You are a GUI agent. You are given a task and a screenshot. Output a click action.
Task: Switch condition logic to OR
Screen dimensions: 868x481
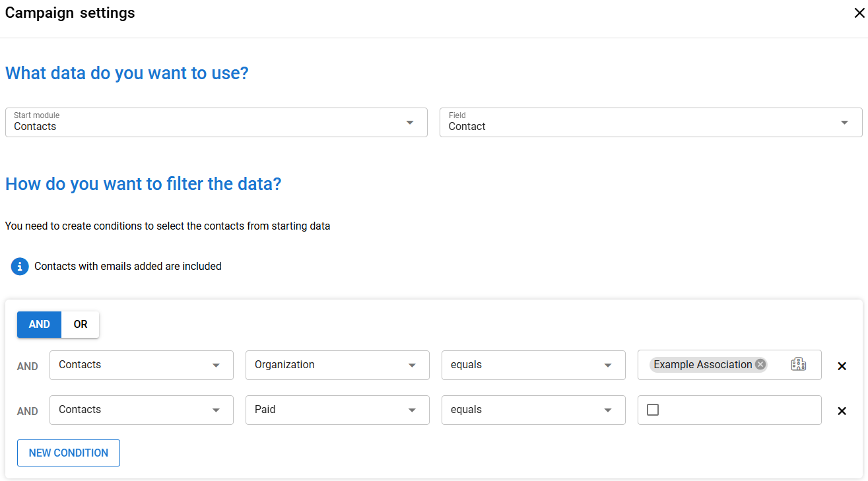[x=81, y=325]
